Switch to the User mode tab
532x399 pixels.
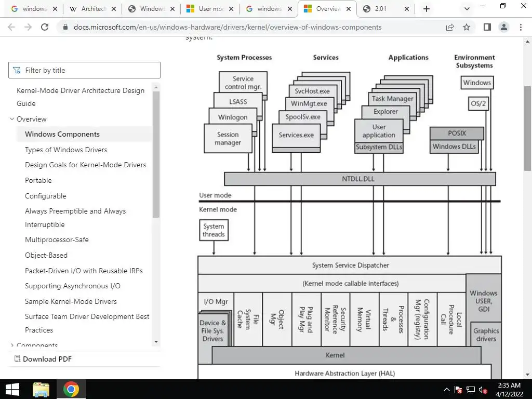coord(206,9)
